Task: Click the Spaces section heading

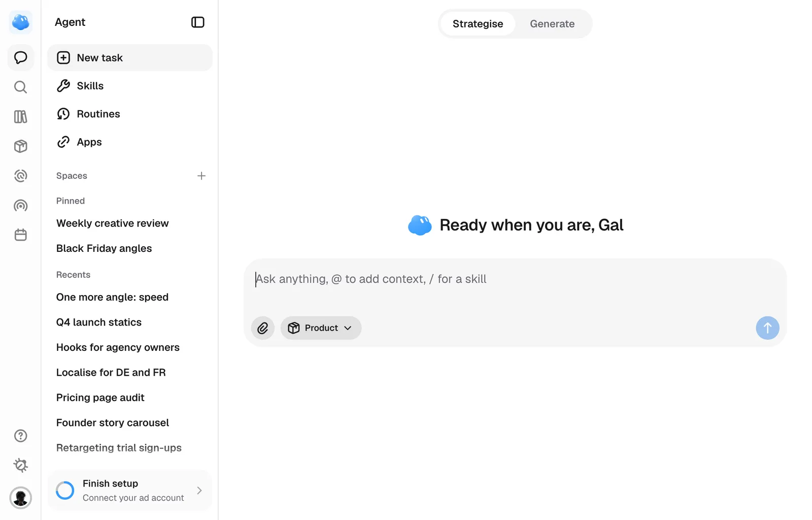Action: click(72, 176)
